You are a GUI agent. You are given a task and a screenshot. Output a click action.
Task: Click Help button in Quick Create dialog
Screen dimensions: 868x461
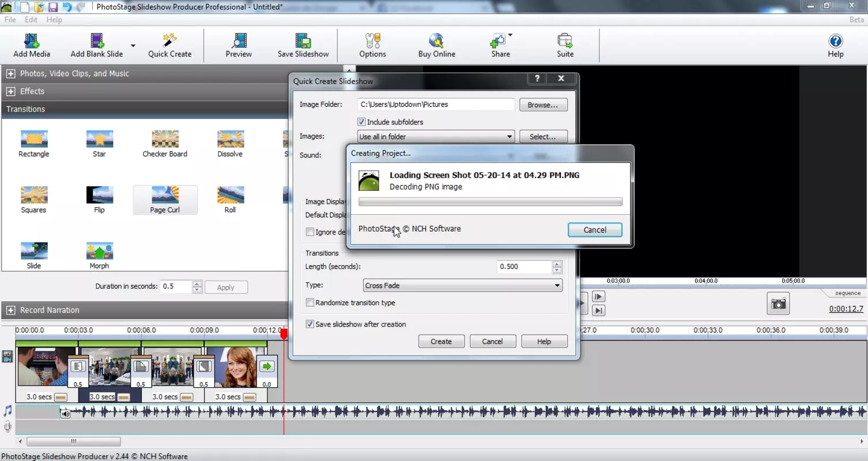tap(544, 341)
